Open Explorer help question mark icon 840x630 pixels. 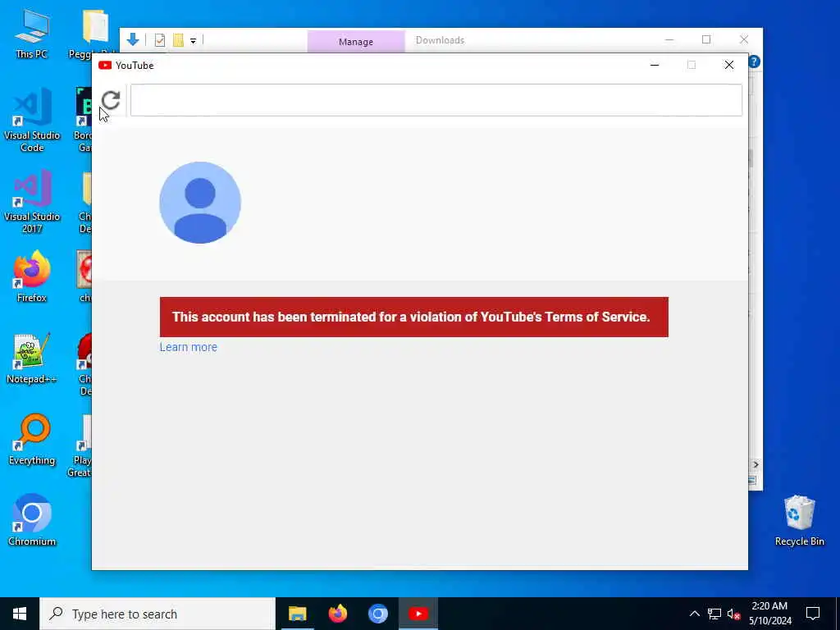tap(755, 62)
